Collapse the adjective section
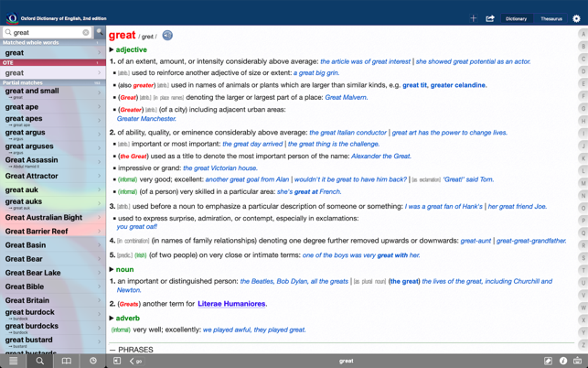The height and width of the screenshot is (368, 588). coord(112,49)
